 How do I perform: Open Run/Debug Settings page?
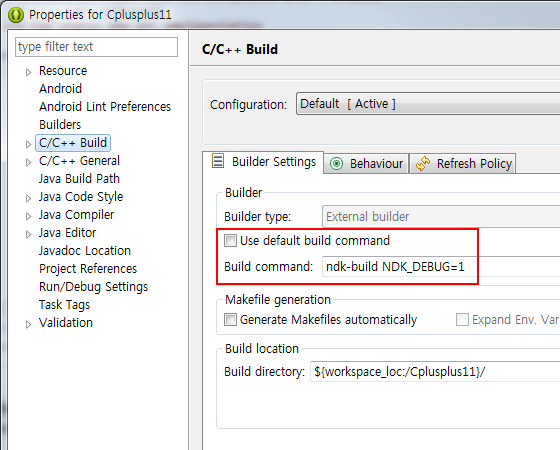pos(93,287)
